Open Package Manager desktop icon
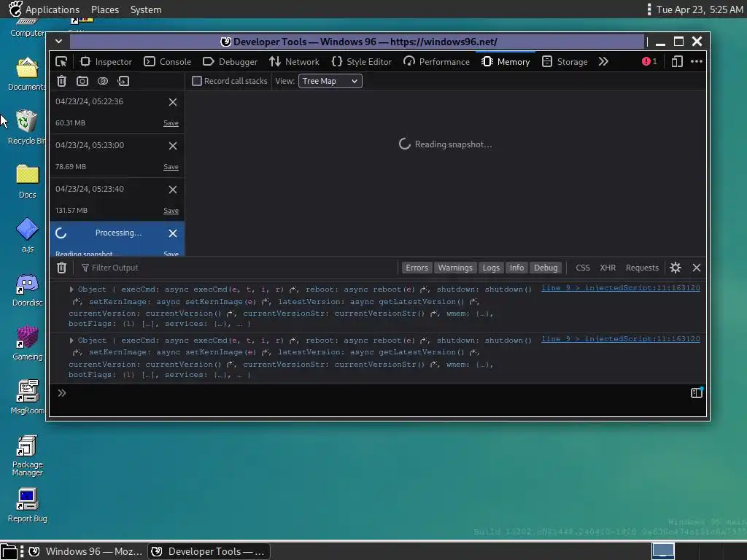 27,456
